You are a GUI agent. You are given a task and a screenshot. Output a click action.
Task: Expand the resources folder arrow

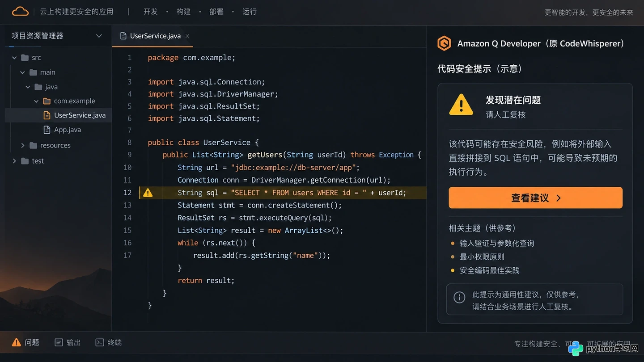point(22,145)
